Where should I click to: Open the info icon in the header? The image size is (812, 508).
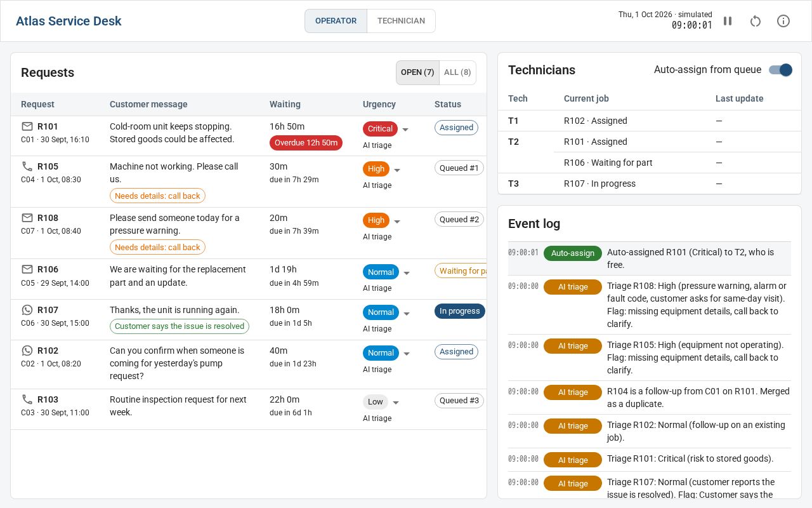point(783,21)
